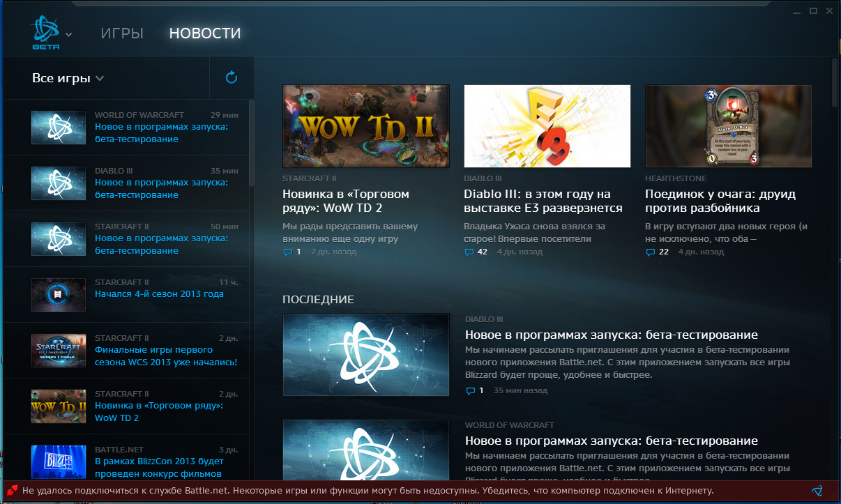Click the 29 мин timestamp in the sidebar
The width and height of the screenshot is (841, 504).
225,115
